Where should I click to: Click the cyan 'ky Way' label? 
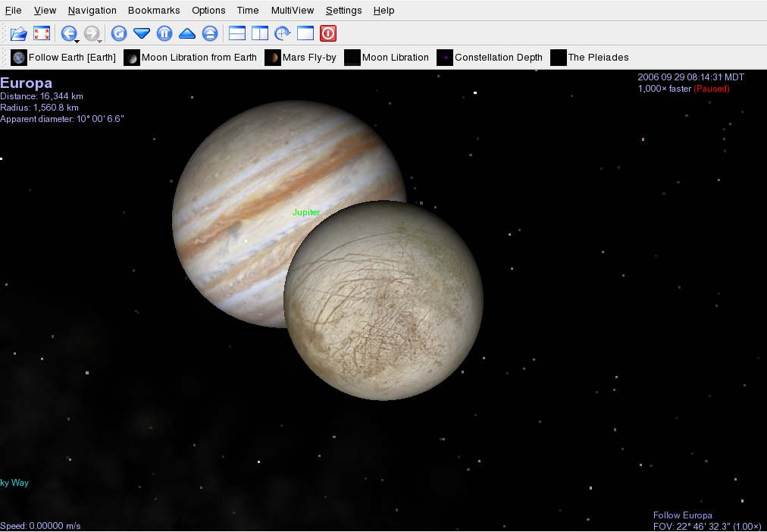pos(14,483)
